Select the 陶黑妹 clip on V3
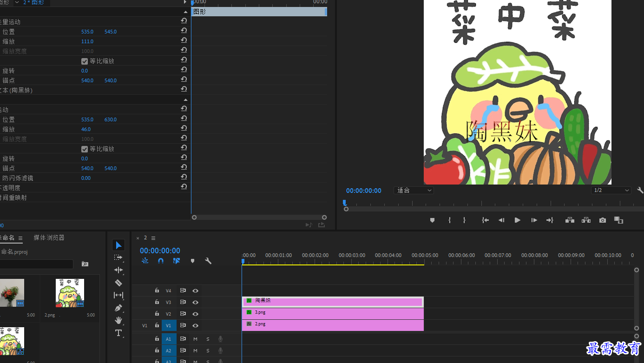 (x=333, y=302)
